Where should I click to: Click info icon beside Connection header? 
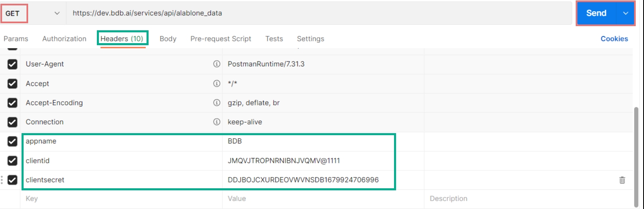(216, 122)
